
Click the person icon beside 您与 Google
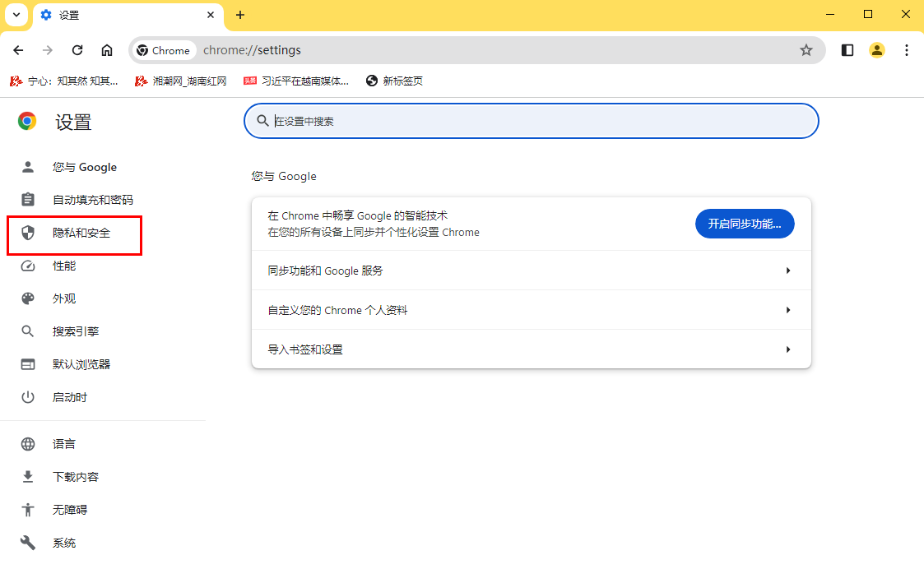coord(28,167)
